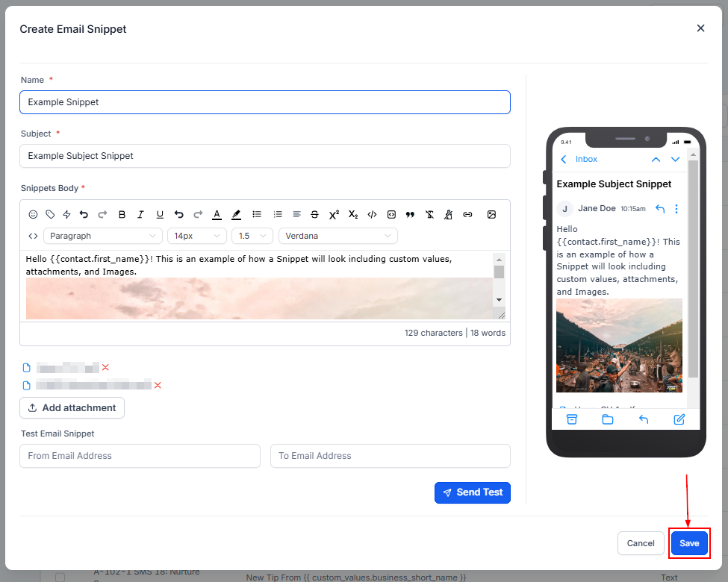Click the phone preview scrollbar
728x582 pixels.
click(x=693, y=269)
